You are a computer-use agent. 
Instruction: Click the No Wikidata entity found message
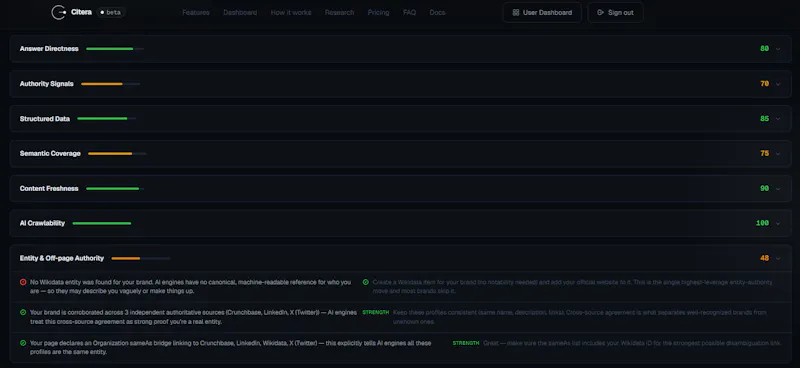click(190, 286)
